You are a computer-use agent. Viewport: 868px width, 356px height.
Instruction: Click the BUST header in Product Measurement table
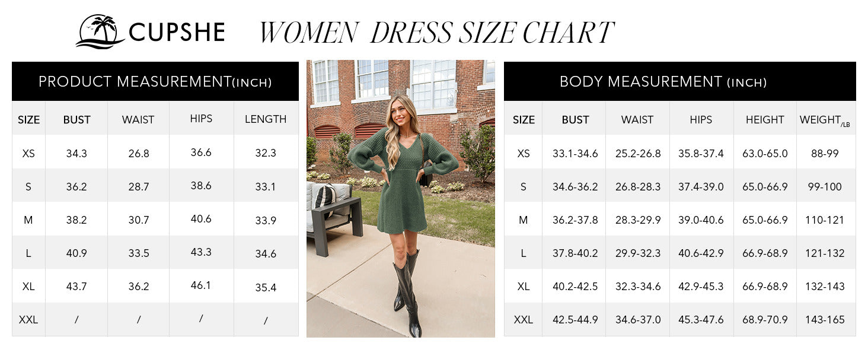click(x=76, y=120)
